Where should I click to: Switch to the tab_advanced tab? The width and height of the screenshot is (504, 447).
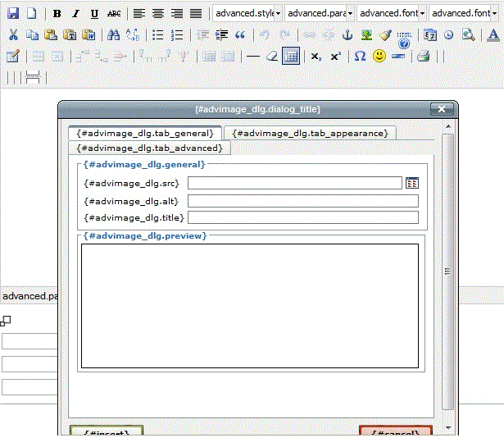149,148
